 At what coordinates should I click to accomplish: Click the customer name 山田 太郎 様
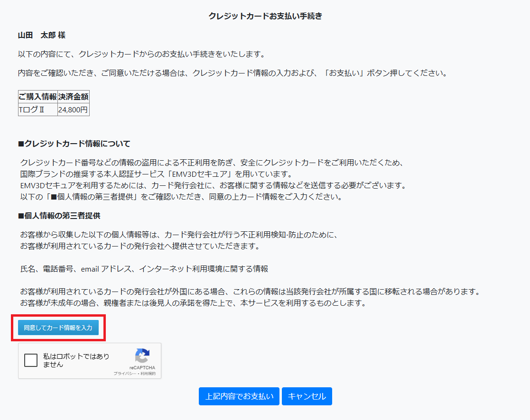[x=41, y=35]
